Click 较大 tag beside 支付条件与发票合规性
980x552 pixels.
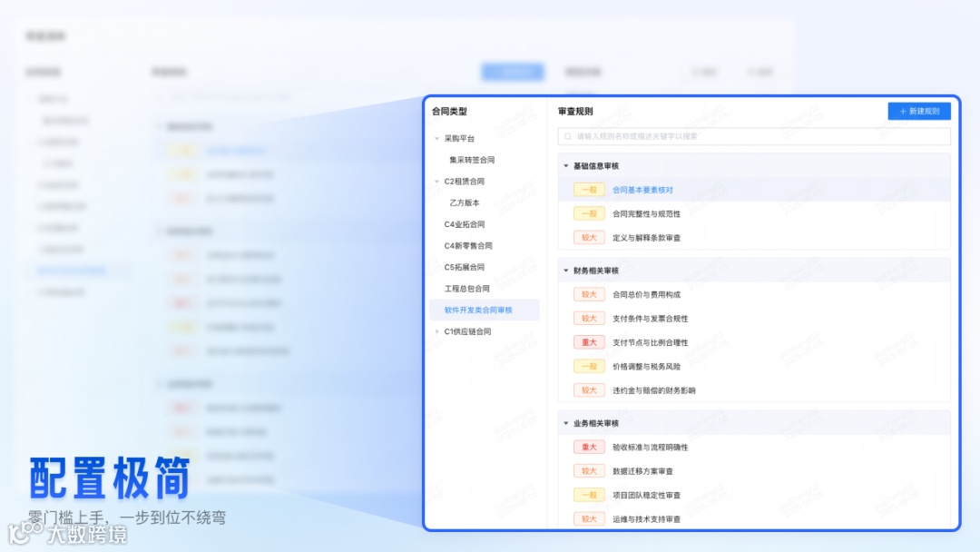point(589,318)
